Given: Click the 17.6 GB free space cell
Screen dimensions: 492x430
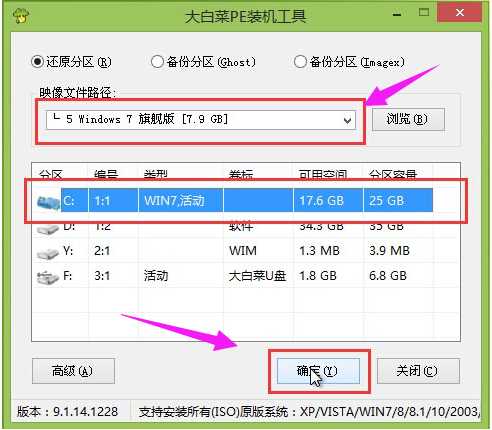Looking at the screenshot, I should tap(328, 200).
